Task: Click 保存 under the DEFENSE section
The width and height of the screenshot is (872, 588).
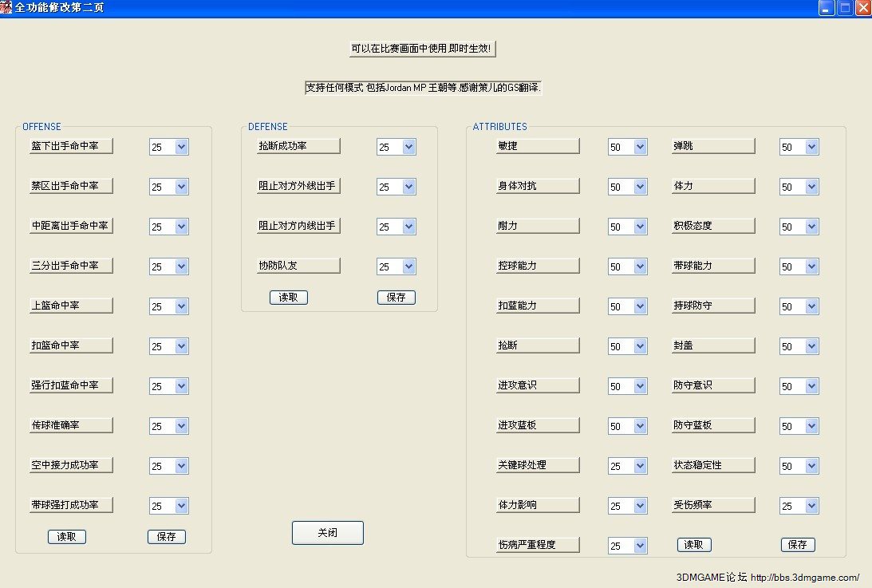Action: click(396, 298)
